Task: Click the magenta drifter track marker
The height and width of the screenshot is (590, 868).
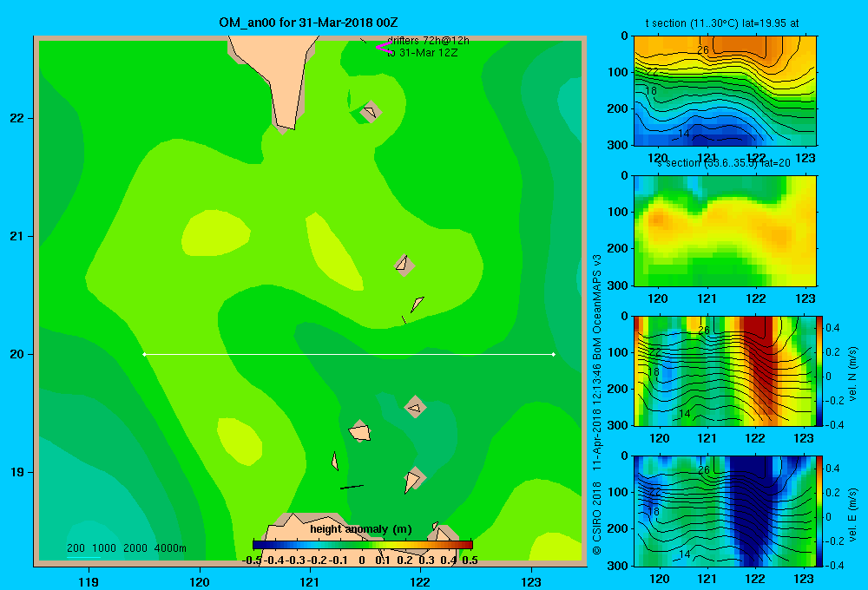Action: [x=383, y=48]
